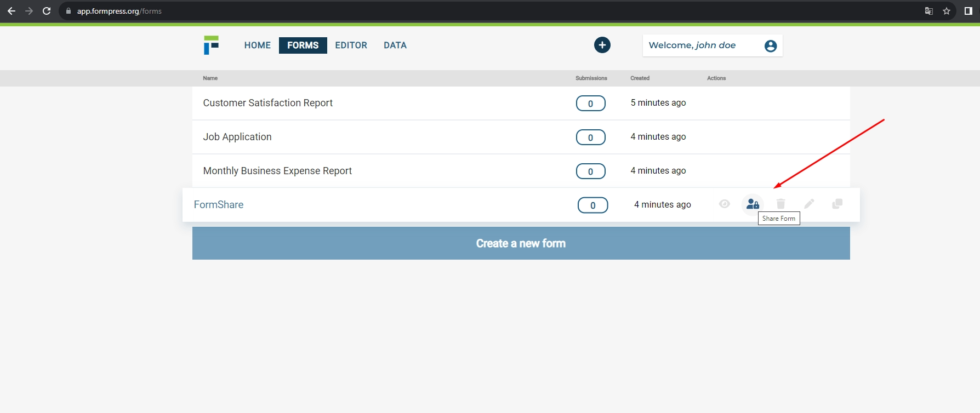Click the address bar URL
This screenshot has width=980, height=413.
[x=119, y=11]
